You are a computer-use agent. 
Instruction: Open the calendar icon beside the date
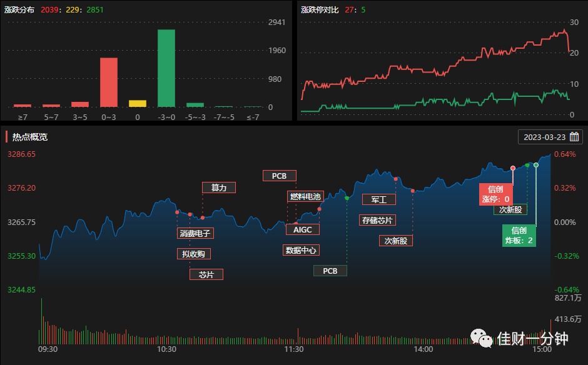574,137
